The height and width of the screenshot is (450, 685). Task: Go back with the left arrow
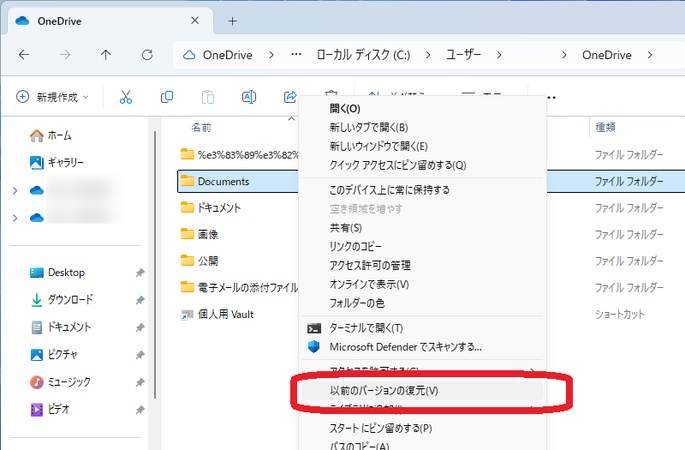click(24, 55)
